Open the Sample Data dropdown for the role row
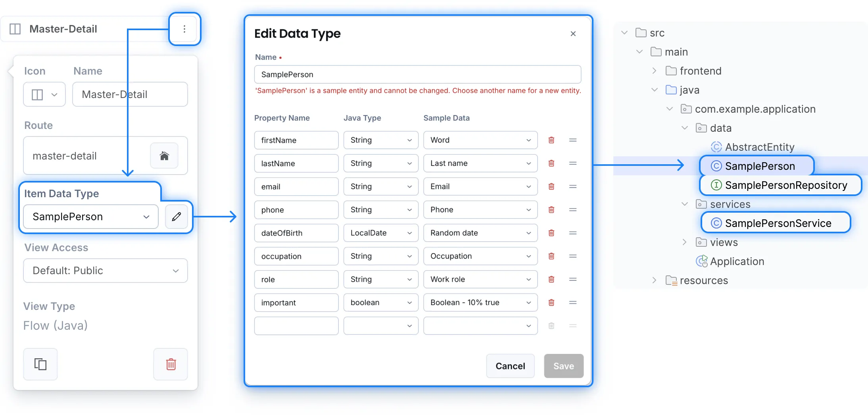Viewport: 868px width, 415px height. click(480, 279)
